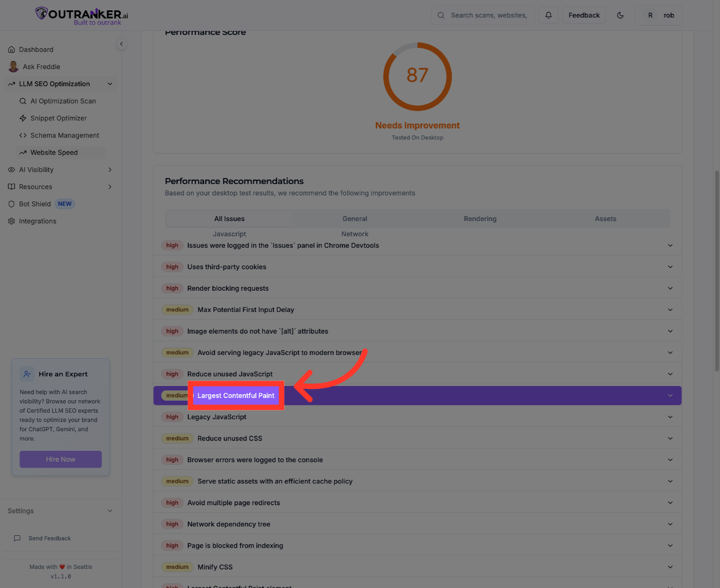The image size is (720, 588).
Task: Open AI Optimization Scan magnifier icon
Action: [23, 101]
